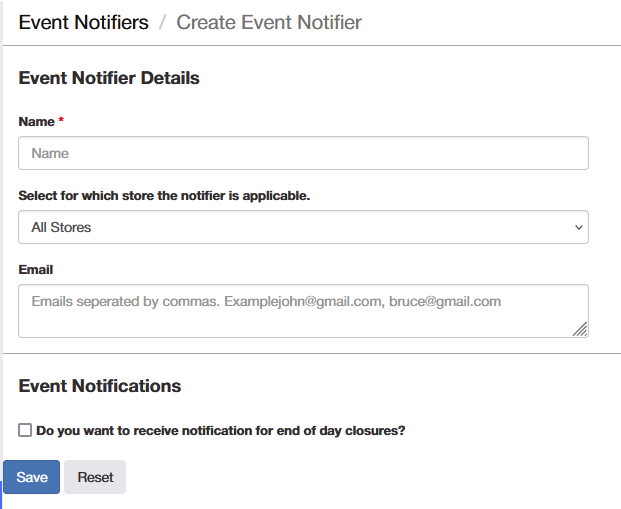Select the All Stores text in dropdown
The width and height of the screenshot is (621, 509).
(x=61, y=227)
